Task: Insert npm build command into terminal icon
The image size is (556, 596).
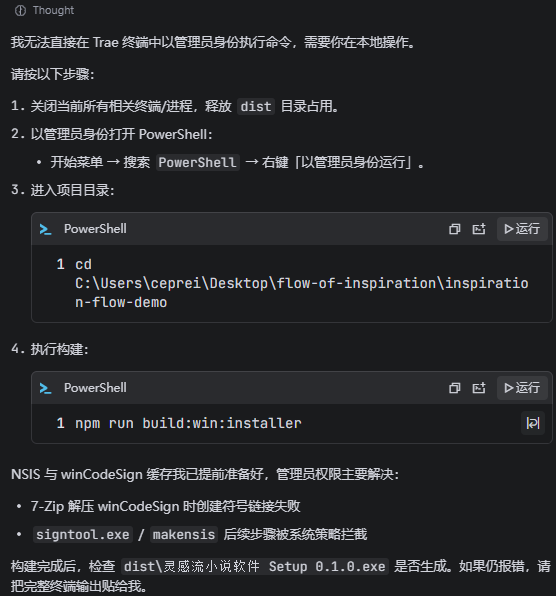Action: tap(479, 388)
